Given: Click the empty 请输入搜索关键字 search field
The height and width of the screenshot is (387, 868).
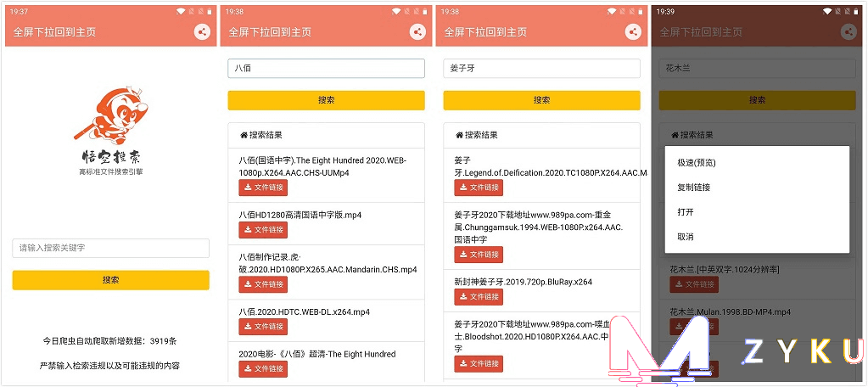Looking at the screenshot, I should (110, 248).
